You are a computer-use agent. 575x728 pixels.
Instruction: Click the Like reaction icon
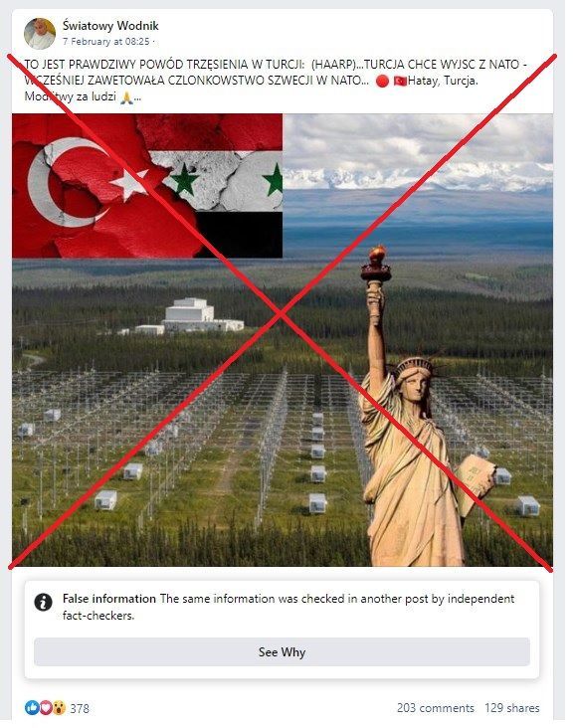(32, 707)
